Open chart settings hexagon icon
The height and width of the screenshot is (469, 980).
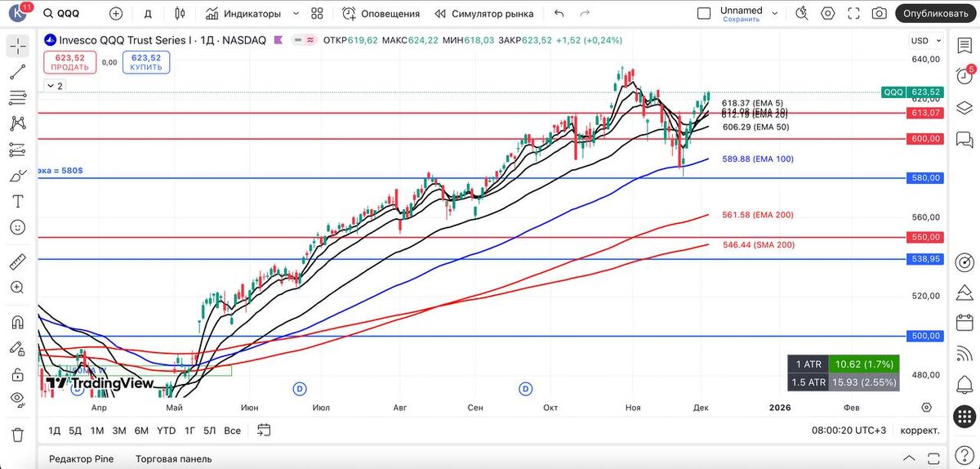pyautogui.click(x=828, y=14)
